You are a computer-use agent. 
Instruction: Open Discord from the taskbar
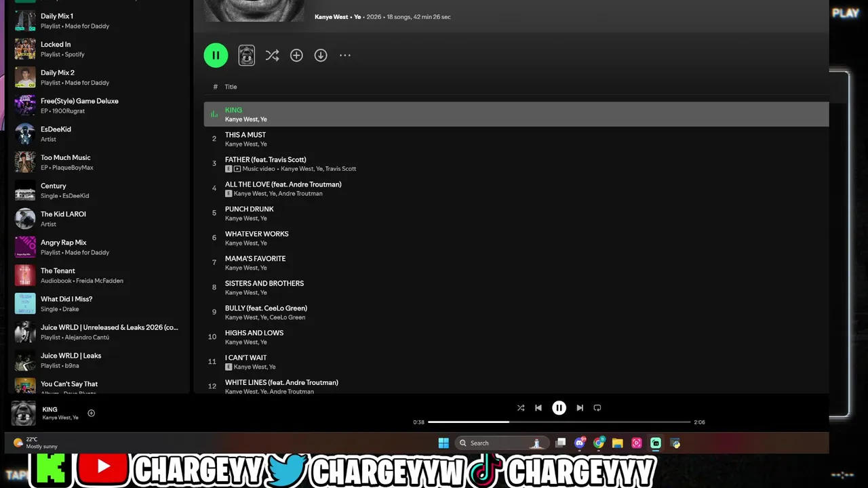(x=579, y=443)
